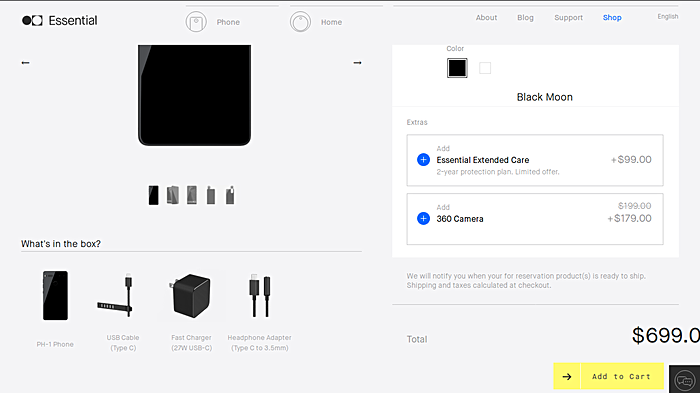The width and height of the screenshot is (700, 393).
Task: Open the Shop menu item
Action: pyautogui.click(x=612, y=17)
